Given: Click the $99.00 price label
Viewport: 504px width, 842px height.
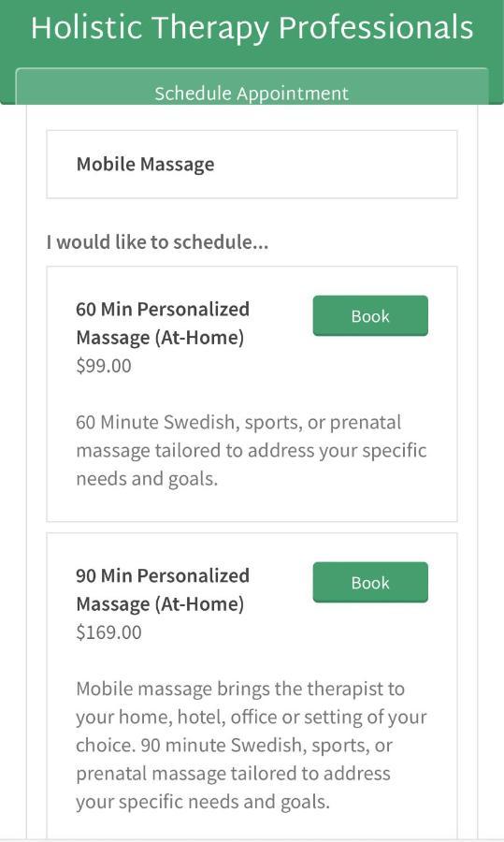Looking at the screenshot, I should [104, 366].
